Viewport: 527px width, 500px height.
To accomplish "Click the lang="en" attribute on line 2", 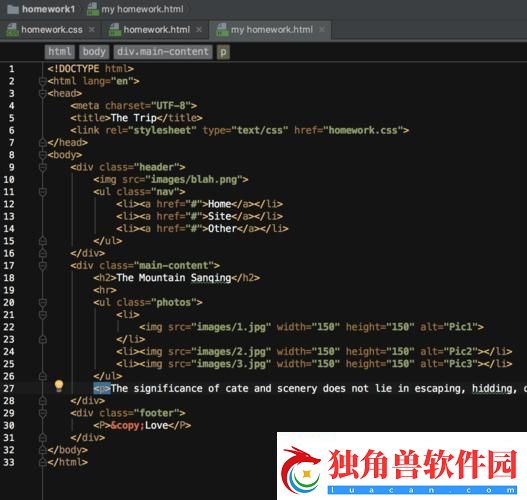I will [x=108, y=81].
